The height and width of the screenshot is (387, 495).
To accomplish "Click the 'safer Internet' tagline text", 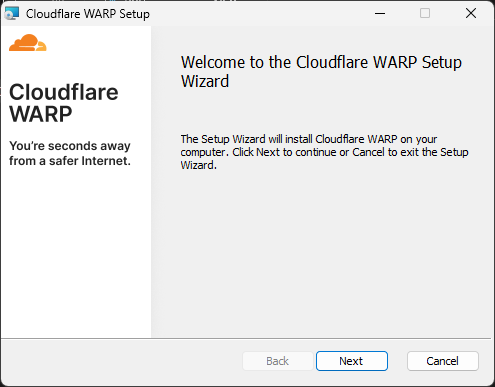I will click(90, 161).
